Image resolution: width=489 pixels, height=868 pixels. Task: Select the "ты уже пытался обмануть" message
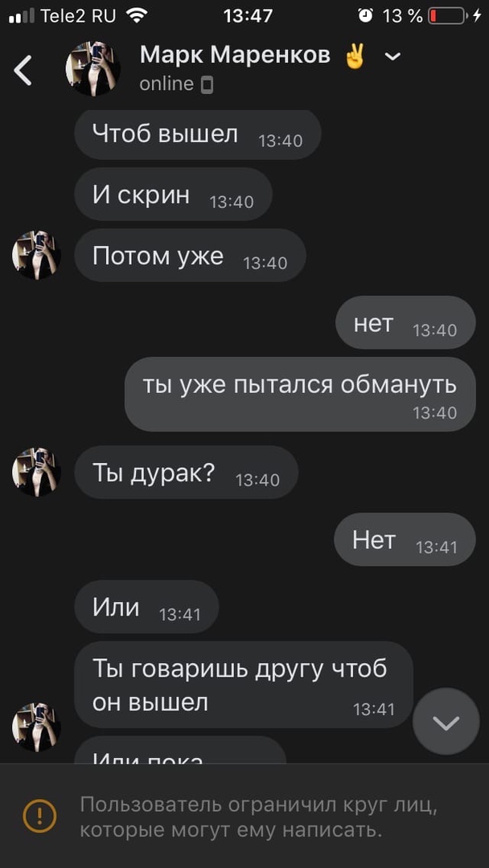click(x=300, y=394)
